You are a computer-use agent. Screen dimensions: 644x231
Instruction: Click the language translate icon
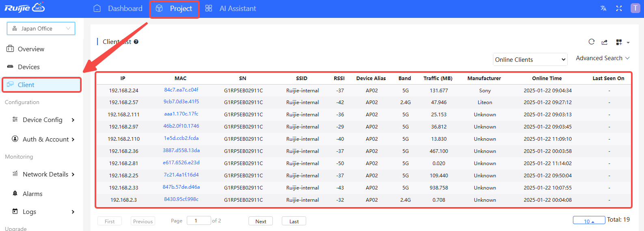coord(603,9)
